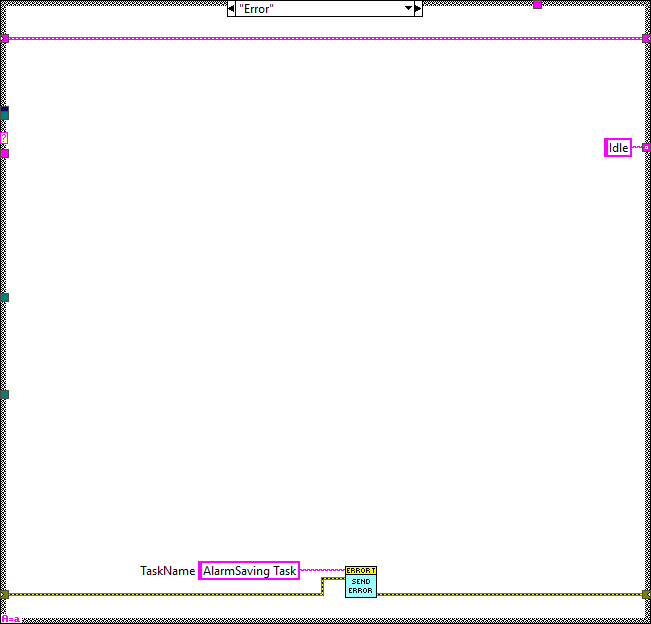The image size is (651, 624).
Task: Click the "Error" case name text
Action: click(x=256, y=9)
